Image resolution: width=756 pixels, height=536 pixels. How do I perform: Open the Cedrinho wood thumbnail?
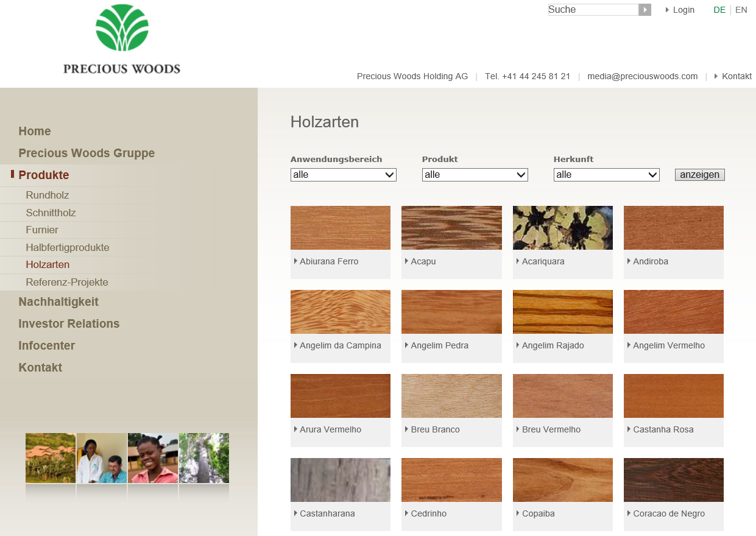click(451, 480)
